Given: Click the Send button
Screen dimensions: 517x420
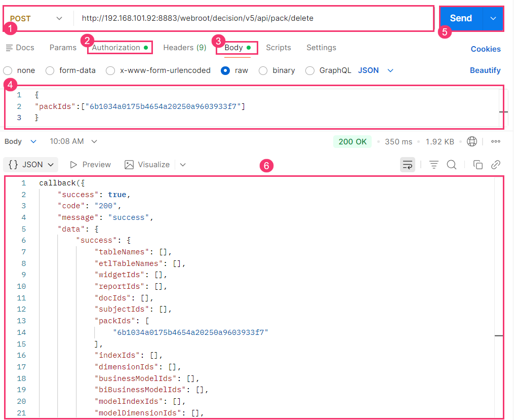Looking at the screenshot, I should click(x=461, y=18).
